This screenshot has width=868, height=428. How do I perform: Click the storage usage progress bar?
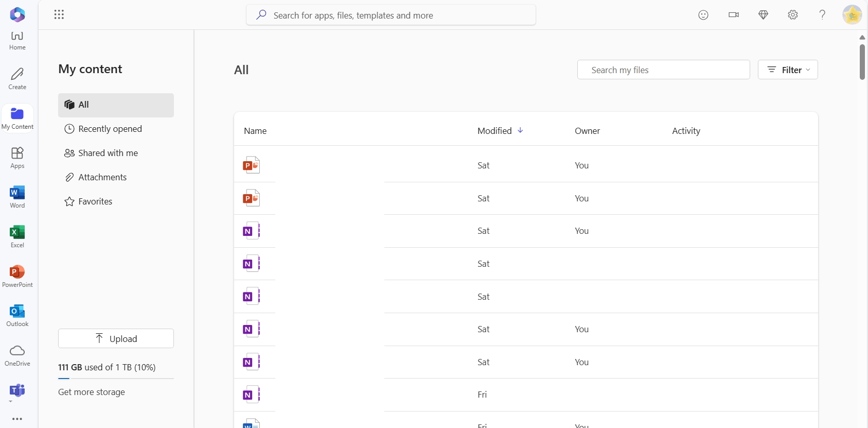(116, 379)
